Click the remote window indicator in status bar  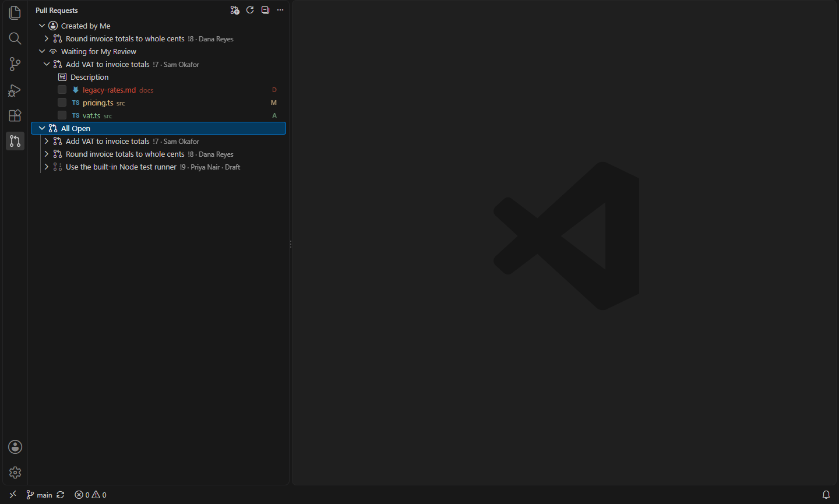coord(13,495)
